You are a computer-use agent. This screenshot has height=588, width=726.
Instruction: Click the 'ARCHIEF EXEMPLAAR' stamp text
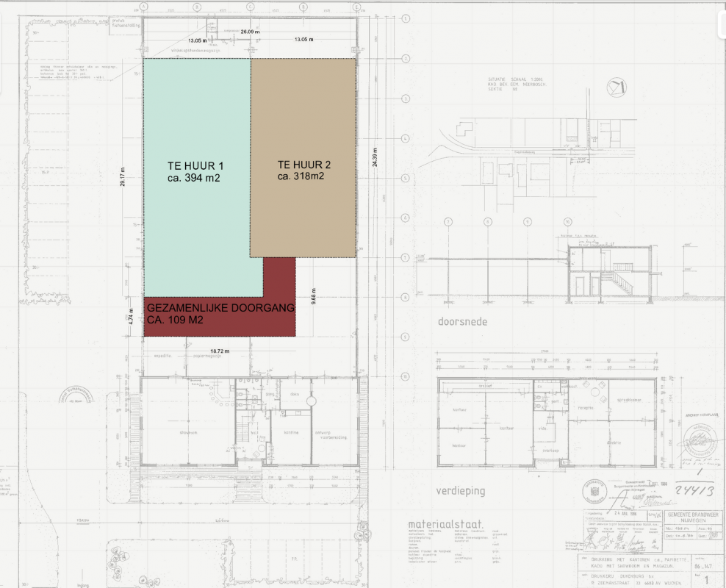pyautogui.click(x=702, y=415)
